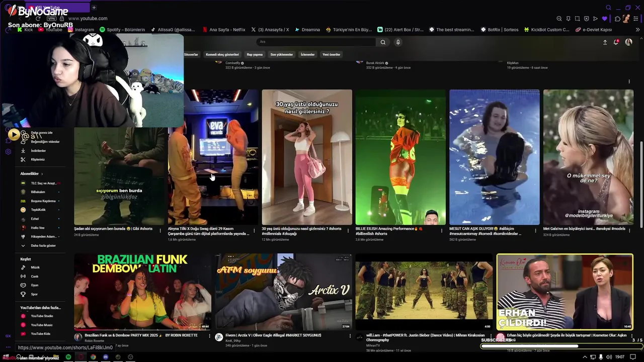Open three-dot menu for Aleyna Tilki short
Image resolution: width=644 pixels, height=362 pixels.
pos(254,231)
